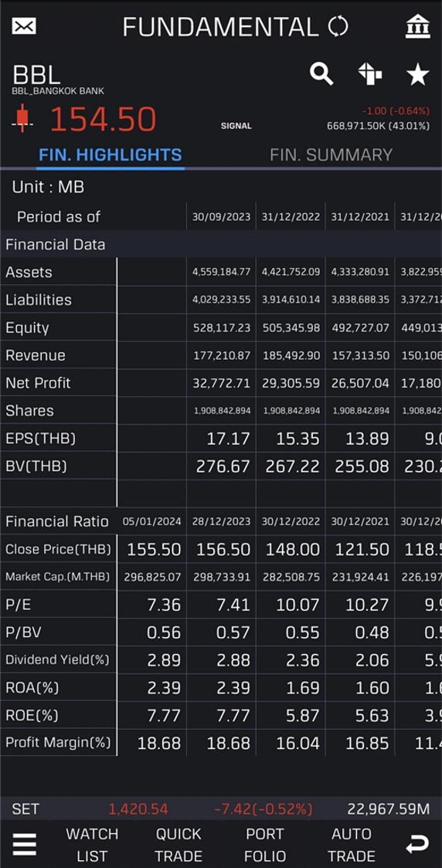
Task: Open AUTO TRADE
Action: (x=351, y=845)
